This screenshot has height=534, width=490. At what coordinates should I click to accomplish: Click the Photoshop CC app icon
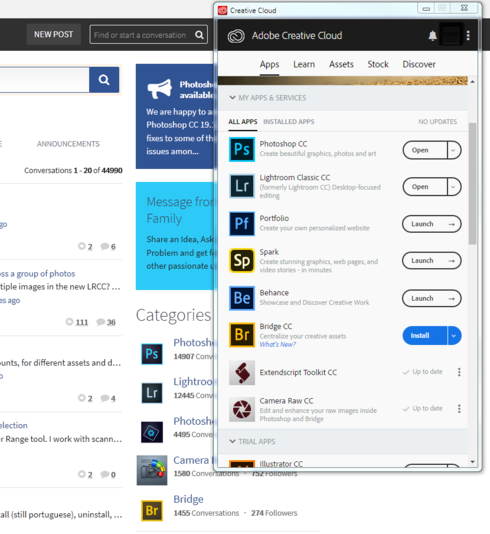click(x=242, y=149)
